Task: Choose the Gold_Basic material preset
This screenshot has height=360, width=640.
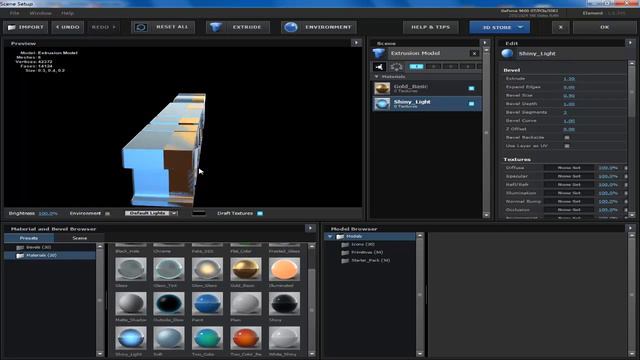Action: coord(246,269)
